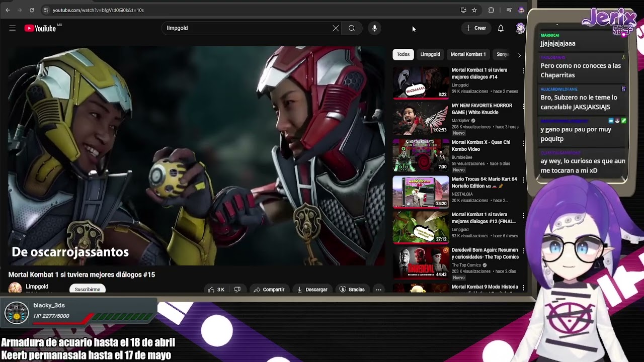Open the 'Mortal Kombat X - Quan Chi' title

480,146
